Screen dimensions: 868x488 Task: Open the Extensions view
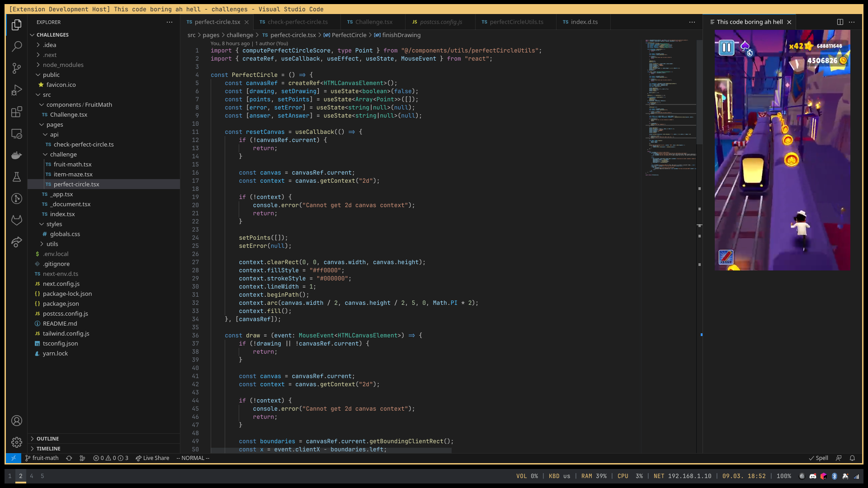(x=17, y=112)
